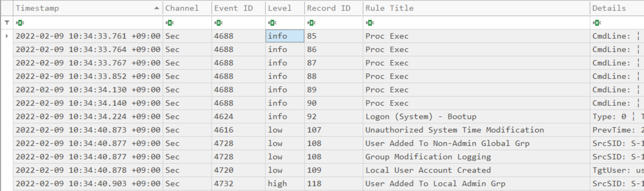Screen dimensions: 644x191
Task: Open the Record ID filter condition icon
Action: [311, 23]
